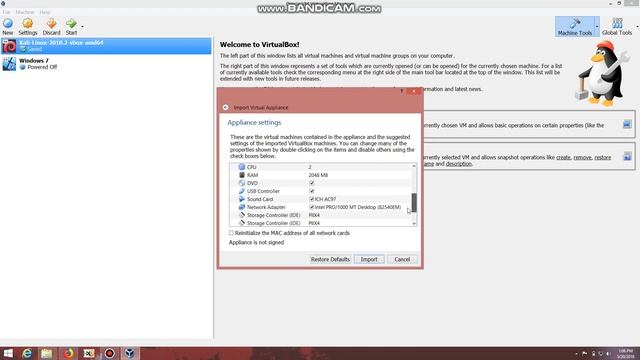This screenshot has width=640, height=360.
Task: Select the RAM value 2048 MB
Action: [x=318, y=175]
